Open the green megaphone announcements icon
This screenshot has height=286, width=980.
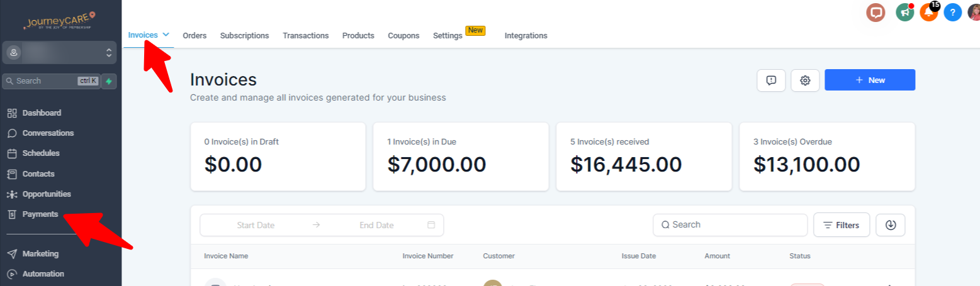coord(905,12)
